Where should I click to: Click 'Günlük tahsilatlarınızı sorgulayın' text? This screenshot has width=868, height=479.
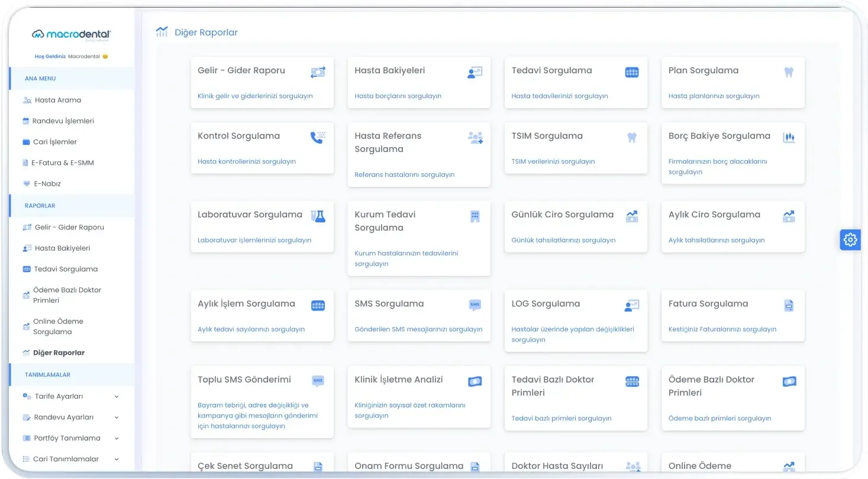[x=563, y=240]
